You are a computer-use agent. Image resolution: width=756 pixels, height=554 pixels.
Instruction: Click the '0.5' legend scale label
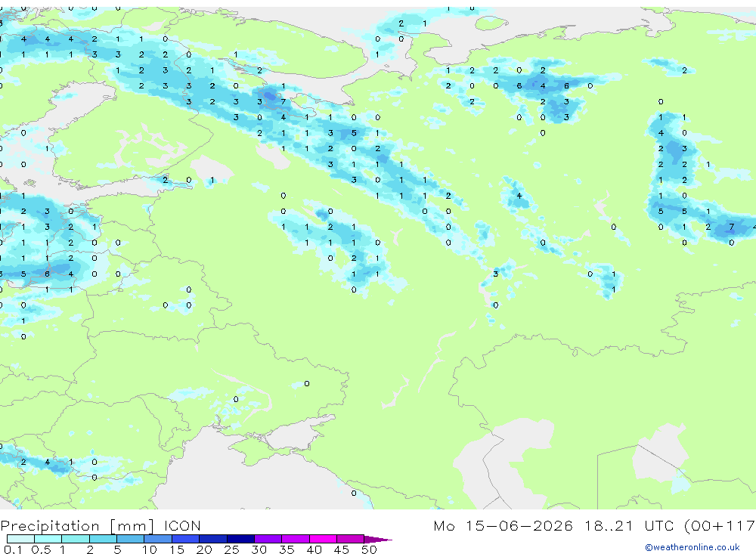pos(41,549)
